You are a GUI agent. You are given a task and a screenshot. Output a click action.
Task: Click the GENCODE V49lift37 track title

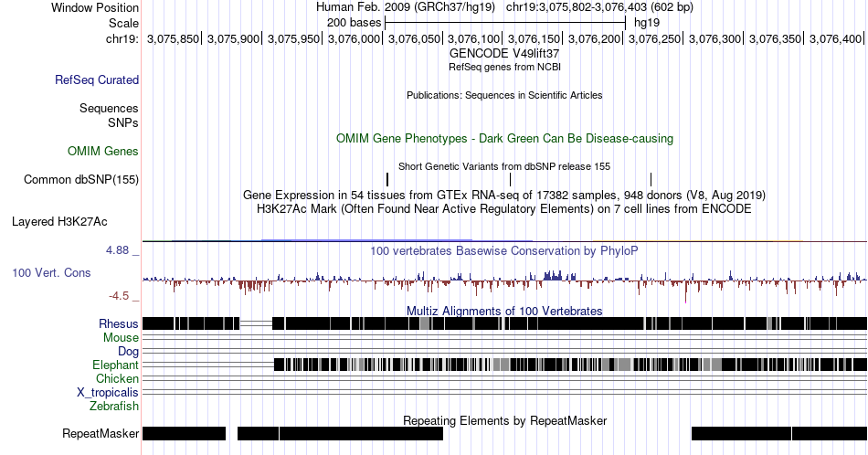point(504,54)
